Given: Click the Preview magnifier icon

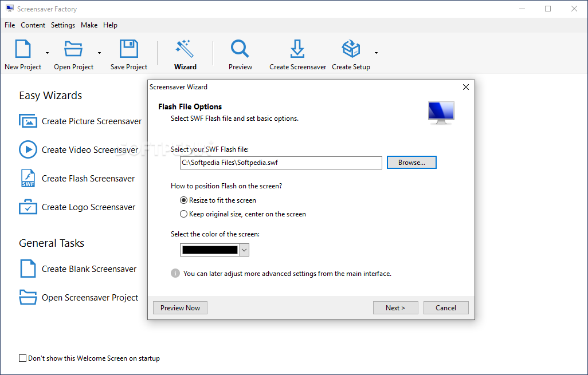Looking at the screenshot, I should (x=240, y=49).
